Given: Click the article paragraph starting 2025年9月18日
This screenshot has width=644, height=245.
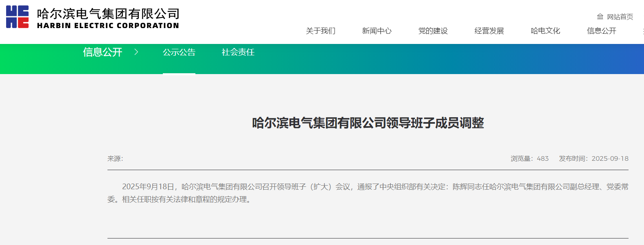Looking at the screenshot, I should coord(368,193).
